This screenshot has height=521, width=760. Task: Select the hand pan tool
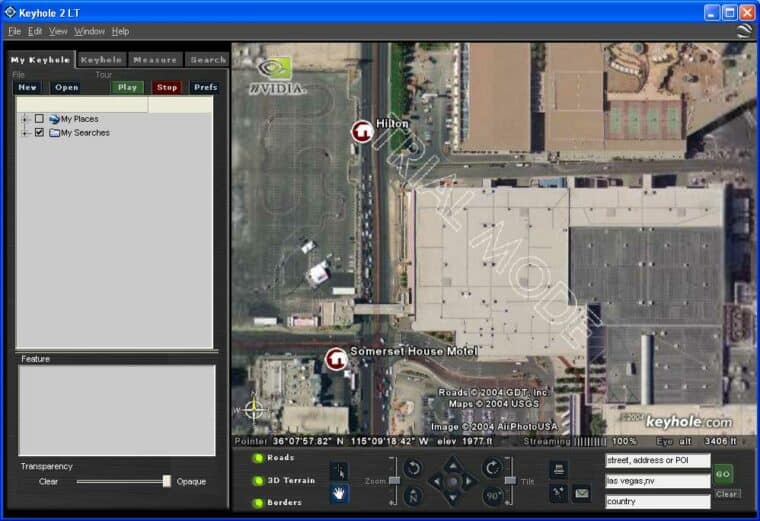pyautogui.click(x=339, y=492)
